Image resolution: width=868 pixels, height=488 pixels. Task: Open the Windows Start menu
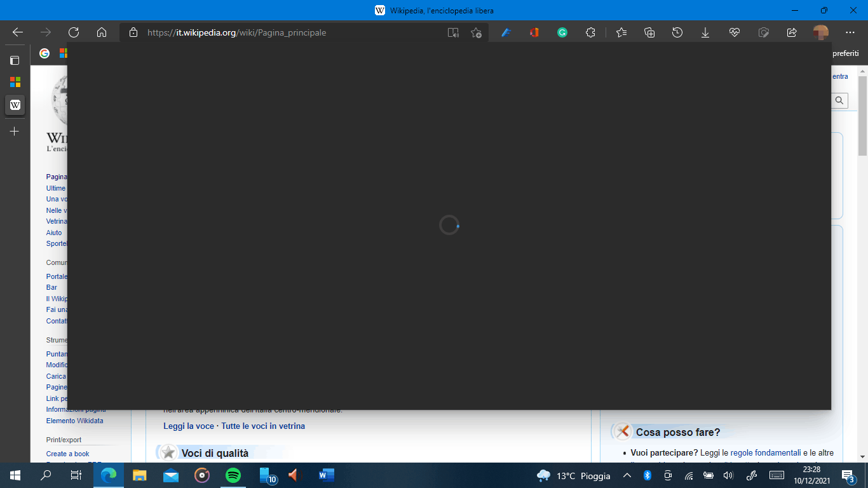pyautogui.click(x=15, y=475)
